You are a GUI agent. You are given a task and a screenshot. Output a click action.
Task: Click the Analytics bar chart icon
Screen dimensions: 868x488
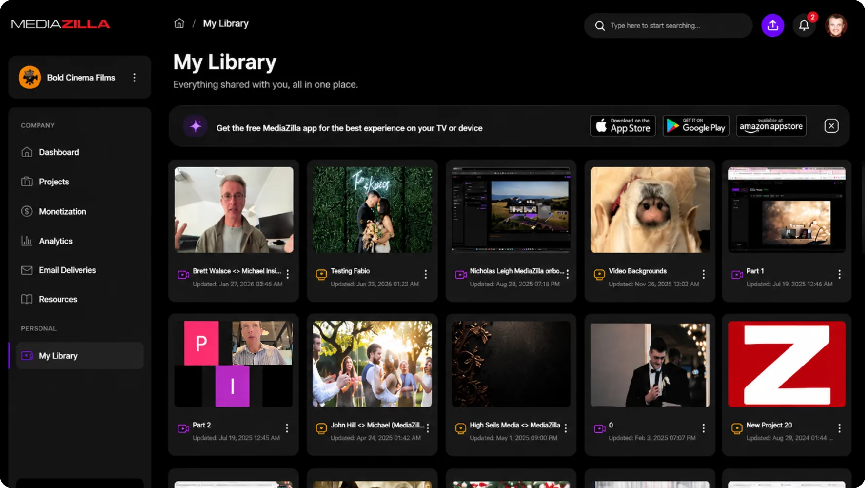tap(27, 241)
